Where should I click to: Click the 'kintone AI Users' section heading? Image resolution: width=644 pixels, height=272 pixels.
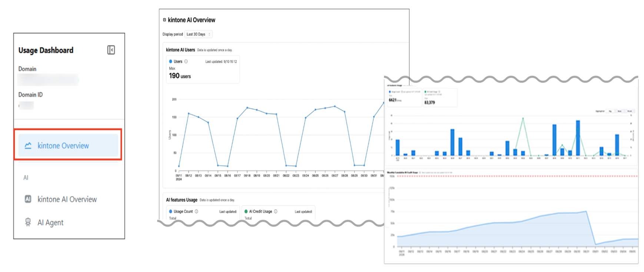pyautogui.click(x=180, y=50)
